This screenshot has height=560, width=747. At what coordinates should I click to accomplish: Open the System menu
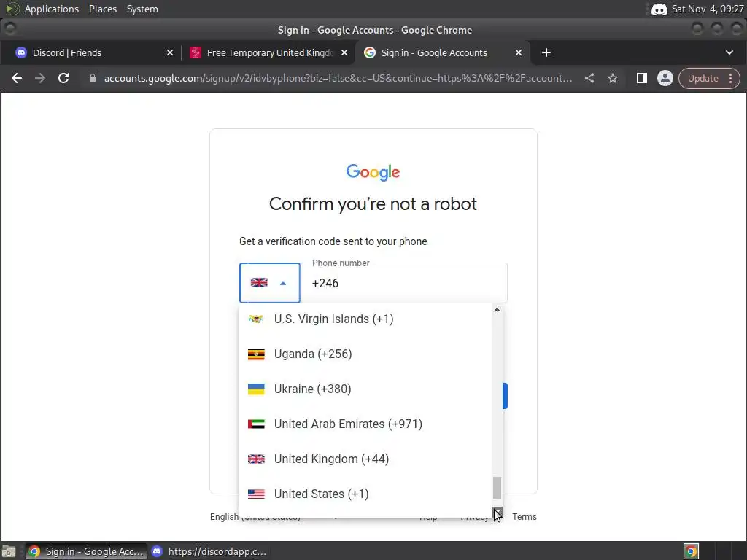(x=142, y=9)
